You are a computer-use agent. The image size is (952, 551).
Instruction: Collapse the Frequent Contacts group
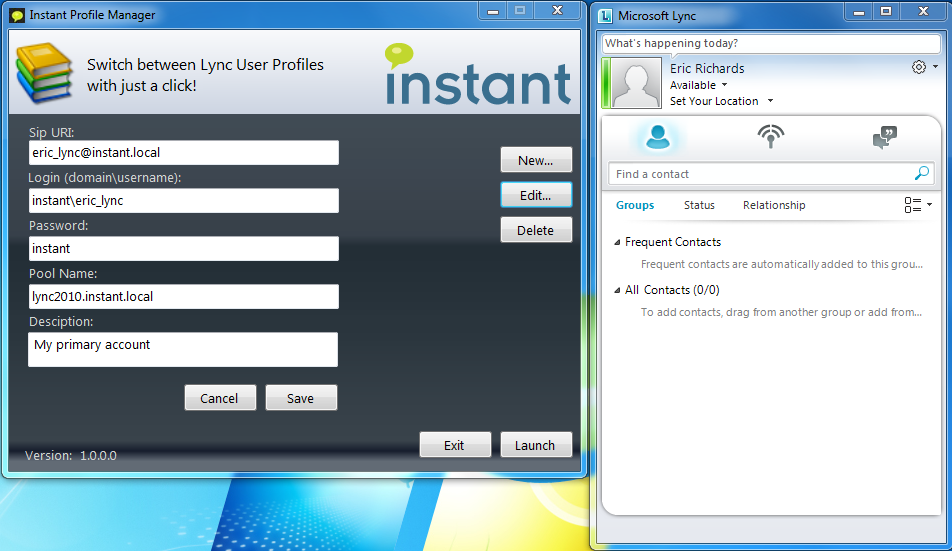tap(617, 242)
